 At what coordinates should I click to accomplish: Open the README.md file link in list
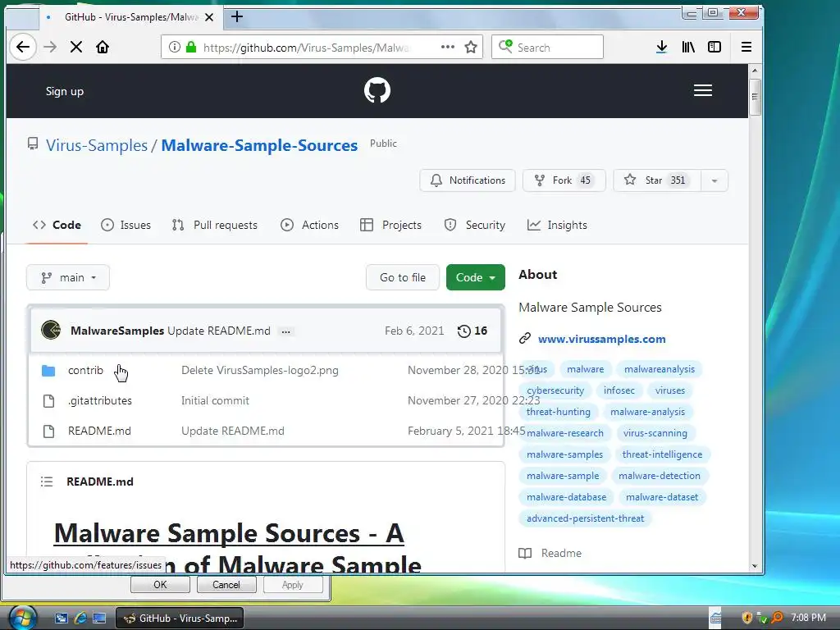(99, 431)
